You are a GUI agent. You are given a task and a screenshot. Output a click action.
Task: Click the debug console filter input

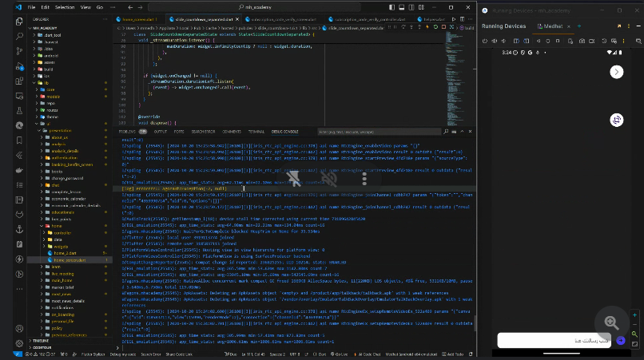(379, 132)
